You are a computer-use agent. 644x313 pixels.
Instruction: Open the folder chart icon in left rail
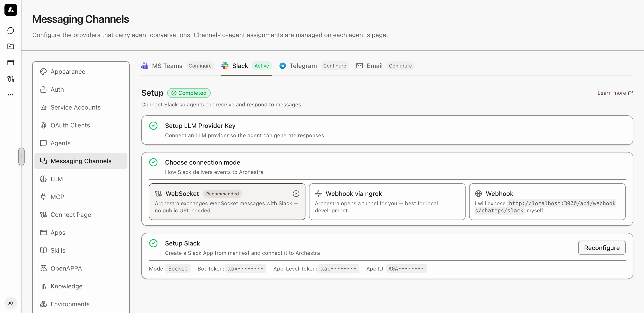[x=11, y=47]
